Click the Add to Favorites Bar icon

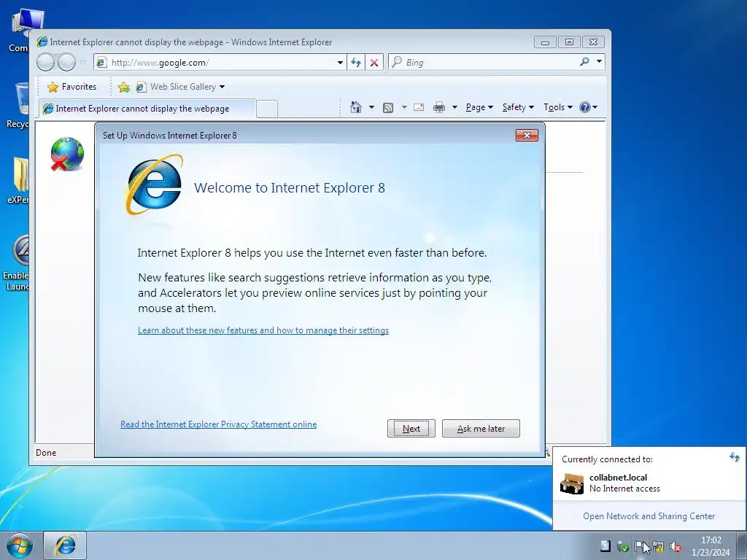click(124, 87)
